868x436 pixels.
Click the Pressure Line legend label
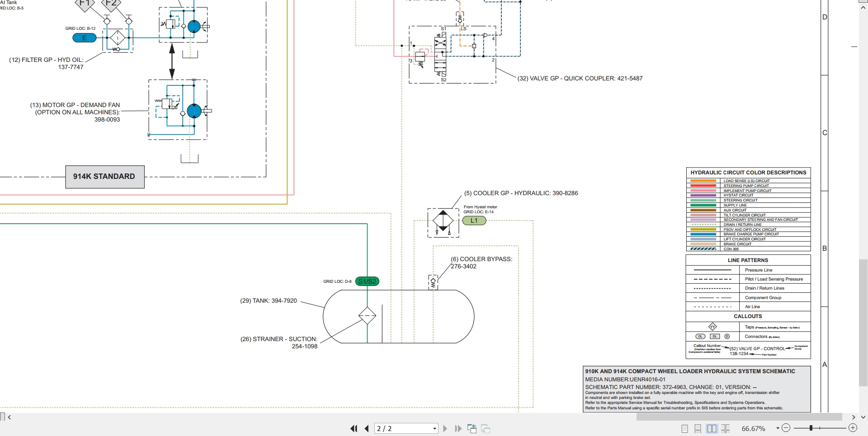(x=759, y=270)
